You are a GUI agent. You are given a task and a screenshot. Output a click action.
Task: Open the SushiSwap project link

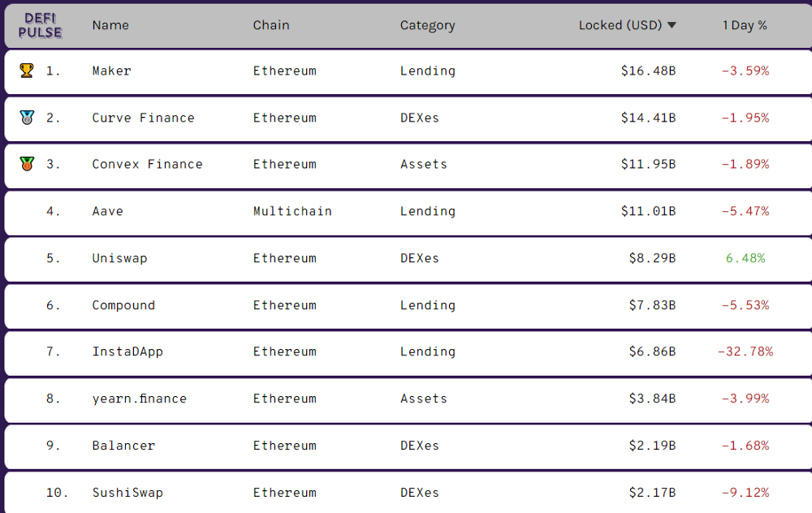click(x=127, y=493)
